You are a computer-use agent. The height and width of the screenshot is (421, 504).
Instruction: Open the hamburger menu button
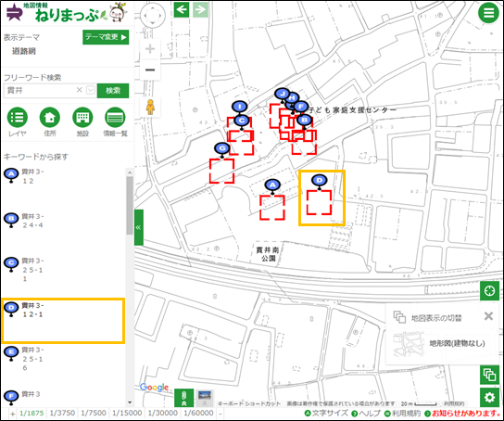(488, 13)
